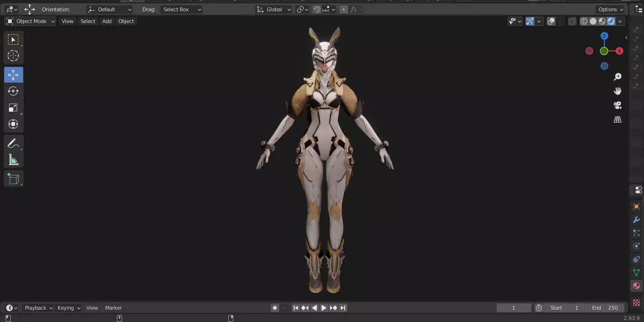This screenshot has width=644, height=322.
Task: Pick the Scale tool
Action: tap(13, 108)
